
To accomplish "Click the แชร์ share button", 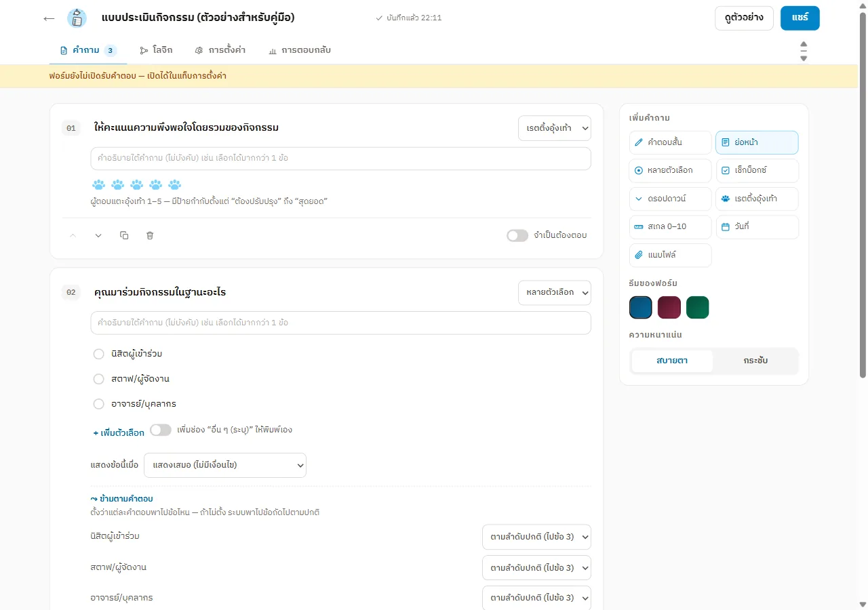I will pos(800,18).
